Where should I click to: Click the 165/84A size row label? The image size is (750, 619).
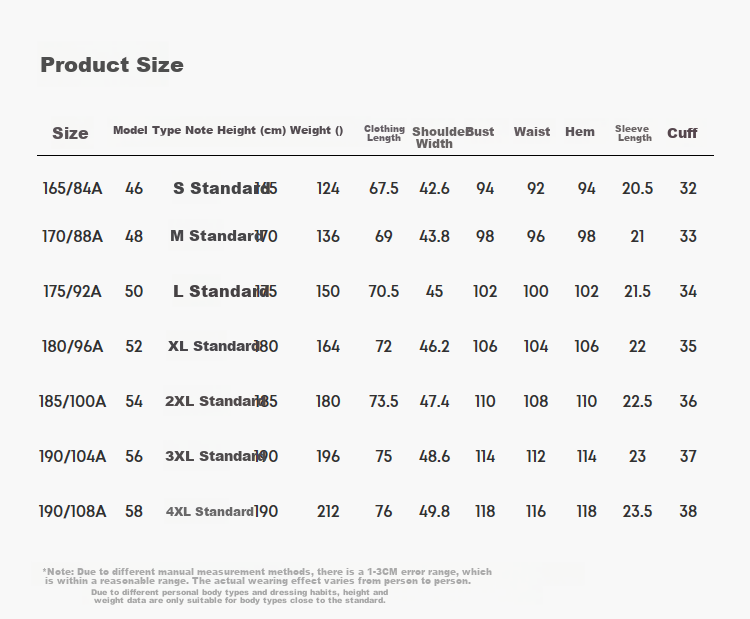(x=72, y=188)
